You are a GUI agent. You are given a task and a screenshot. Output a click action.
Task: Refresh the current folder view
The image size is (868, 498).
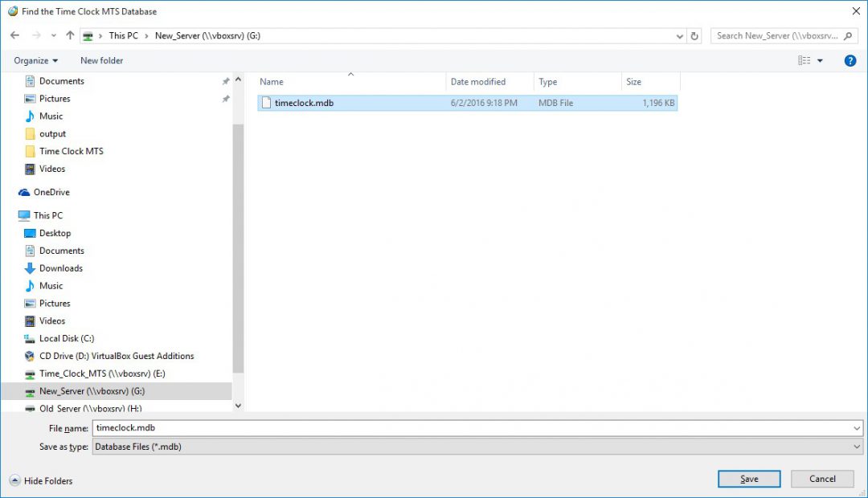point(693,35)
